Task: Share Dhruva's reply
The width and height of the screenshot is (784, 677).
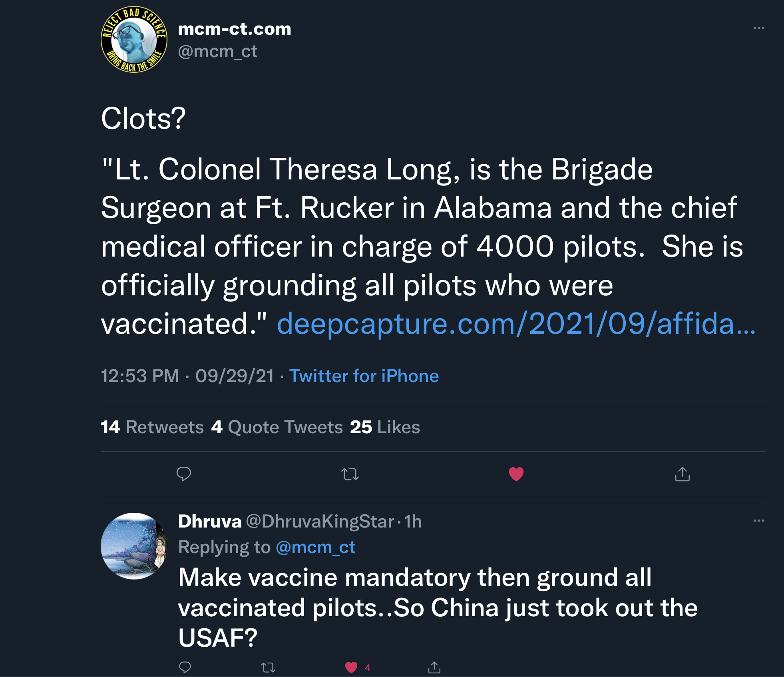Action: (434, 667)
